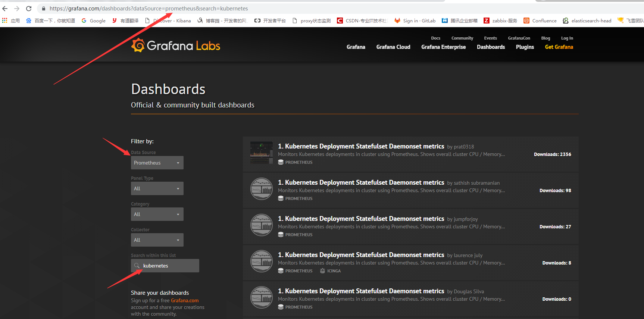Click the browser address bar URL
Image resolution: width=644 pixels, height=319 pixels.
tap(149, 8)
